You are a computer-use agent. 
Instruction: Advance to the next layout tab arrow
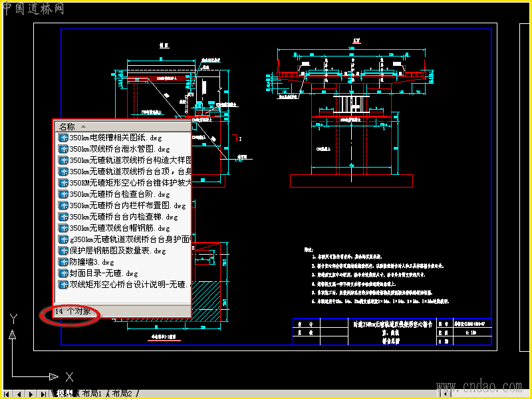click(x=31, y=394)
